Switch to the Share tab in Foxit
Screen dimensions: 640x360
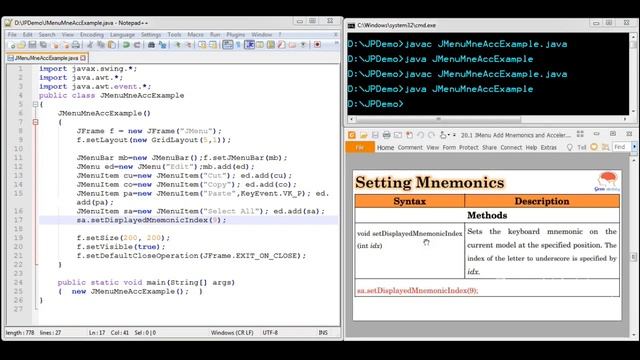click(x=489, y=147)
